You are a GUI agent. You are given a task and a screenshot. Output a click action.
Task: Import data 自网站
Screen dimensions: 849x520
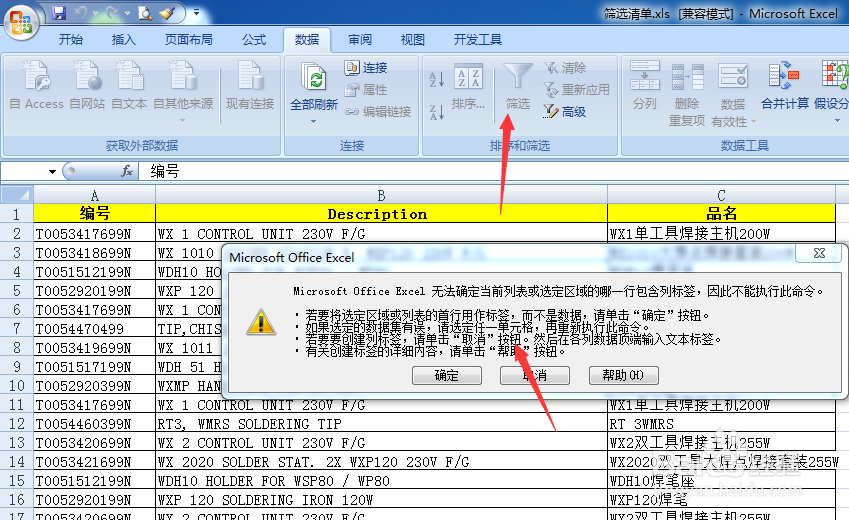[87, 86]
